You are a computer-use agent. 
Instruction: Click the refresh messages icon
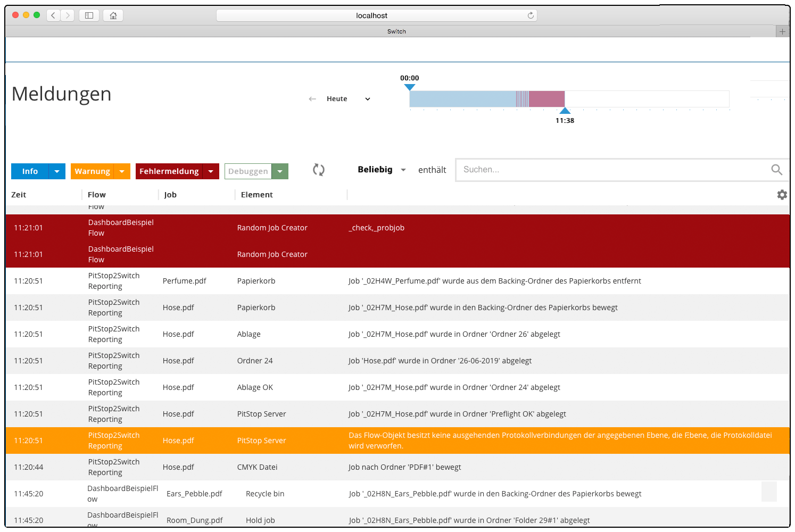tap(318, 170)
